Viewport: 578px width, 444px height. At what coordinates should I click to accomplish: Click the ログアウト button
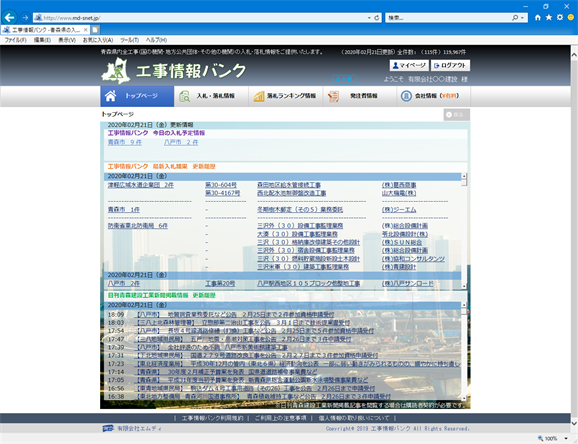(x=450, y=65)
